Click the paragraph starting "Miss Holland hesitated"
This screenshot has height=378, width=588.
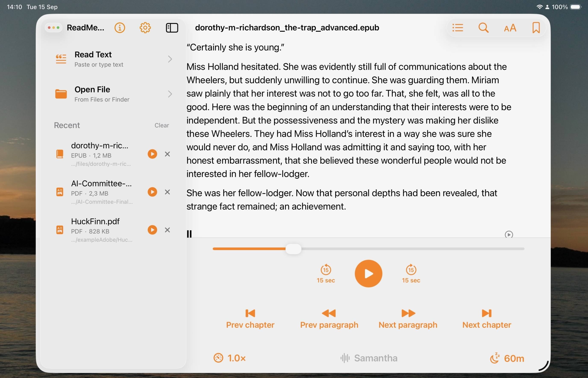pos(349,120)
